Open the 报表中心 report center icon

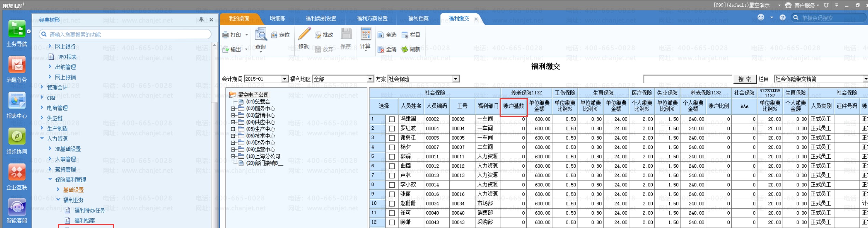click(x=17, y=101)
